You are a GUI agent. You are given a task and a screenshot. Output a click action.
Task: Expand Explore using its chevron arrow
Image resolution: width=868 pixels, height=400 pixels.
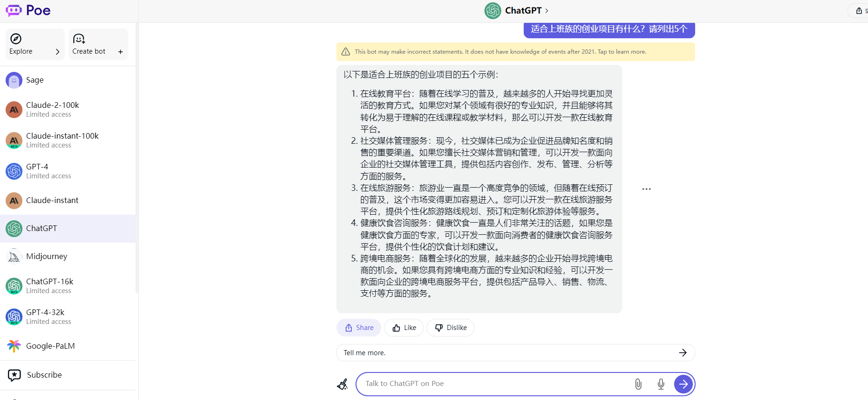click(x=57, y=52)
